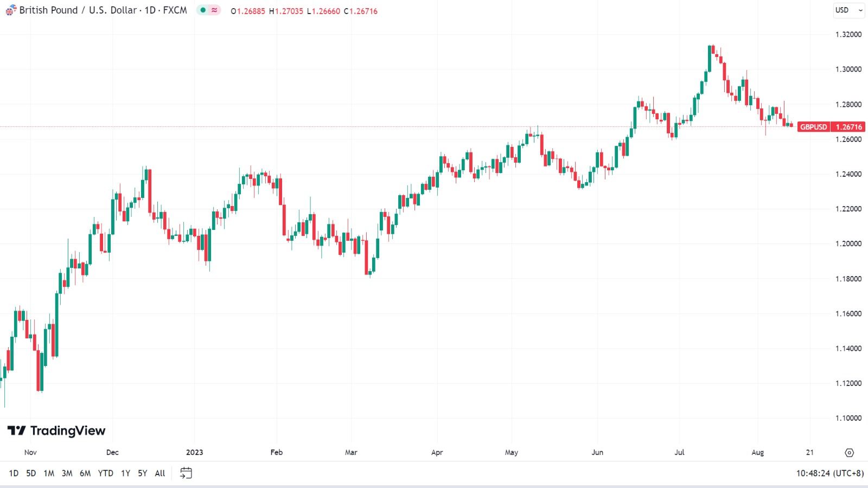
Task: Click the Mar label on time axis
Action: (x=351, y=452)
